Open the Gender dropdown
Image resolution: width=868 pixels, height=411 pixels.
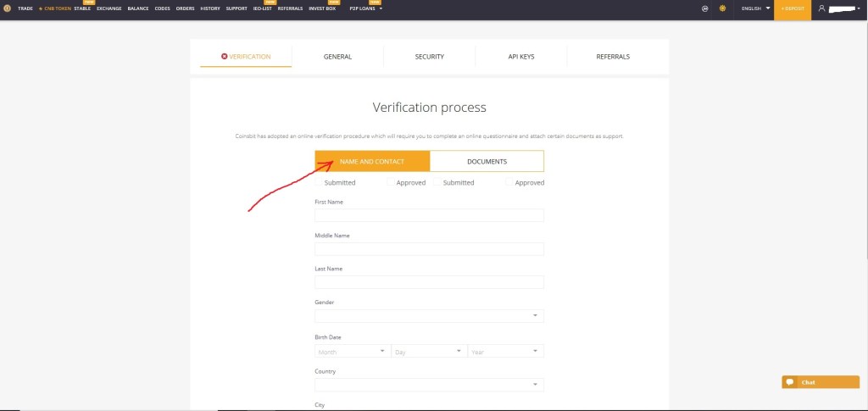coord(429,316)
